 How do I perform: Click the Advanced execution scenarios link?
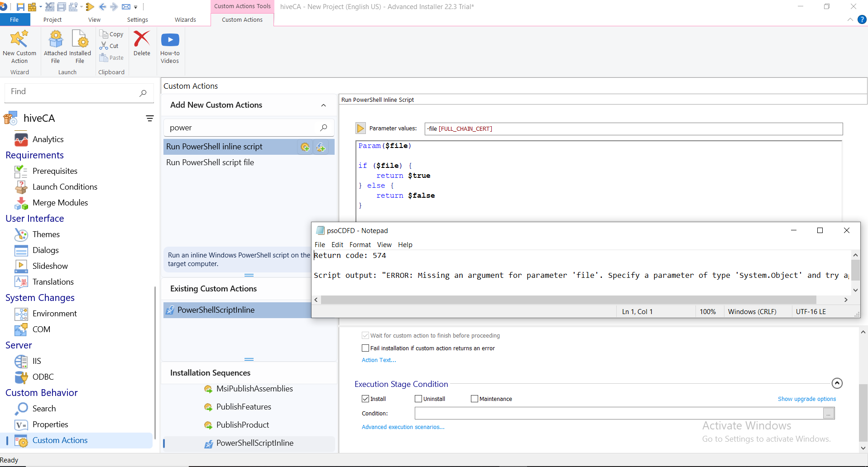(403, 427)
